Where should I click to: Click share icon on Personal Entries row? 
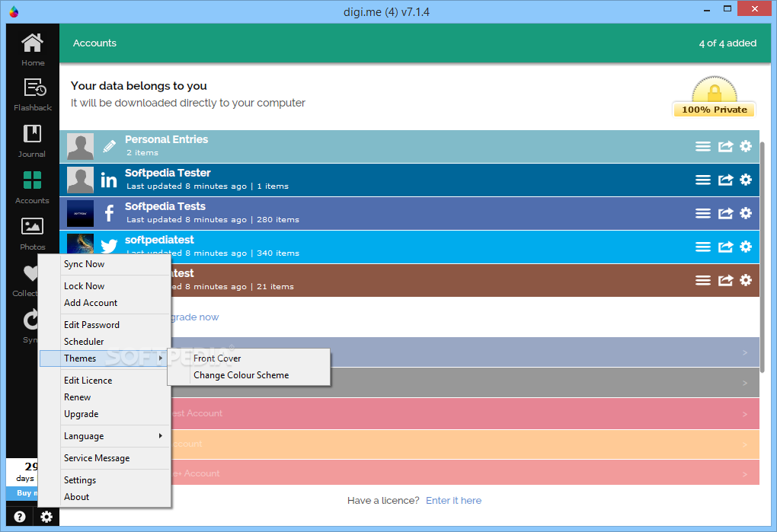[x=725, y=146]
